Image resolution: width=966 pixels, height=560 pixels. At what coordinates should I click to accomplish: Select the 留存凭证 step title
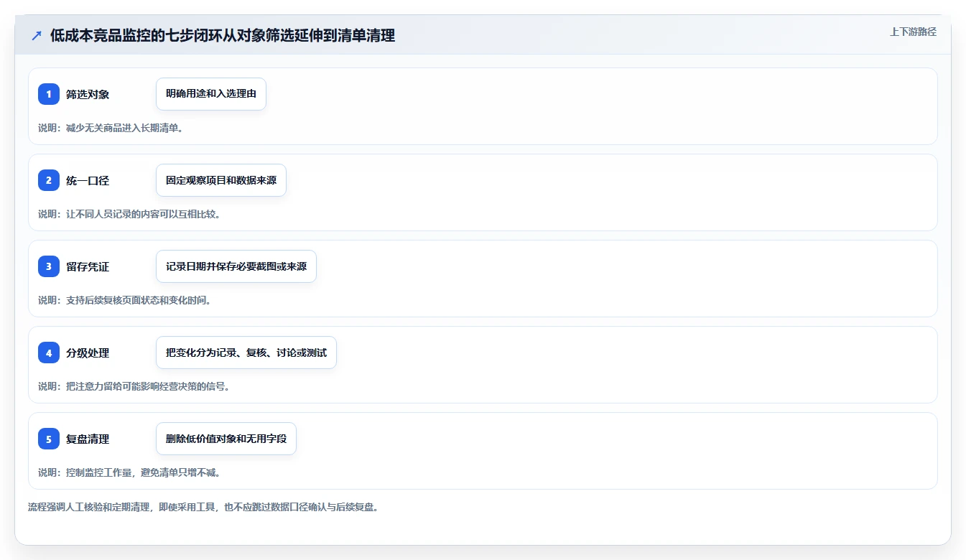tap(88, 266)
